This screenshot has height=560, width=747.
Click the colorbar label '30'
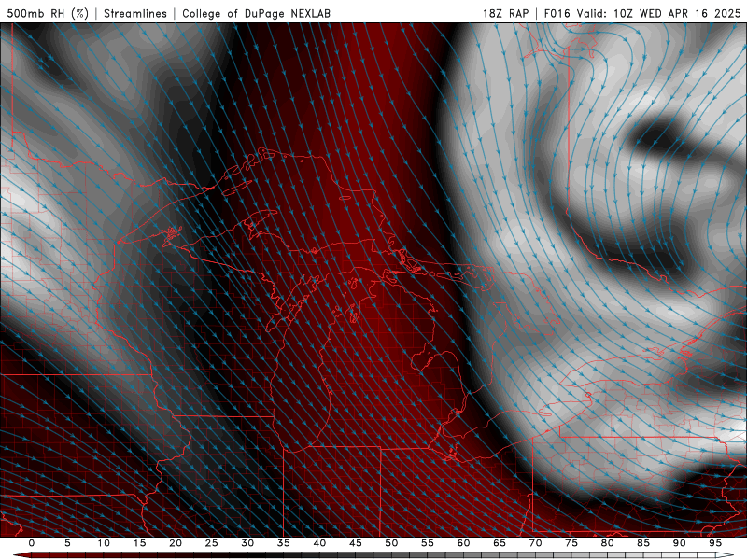(247, 543)
